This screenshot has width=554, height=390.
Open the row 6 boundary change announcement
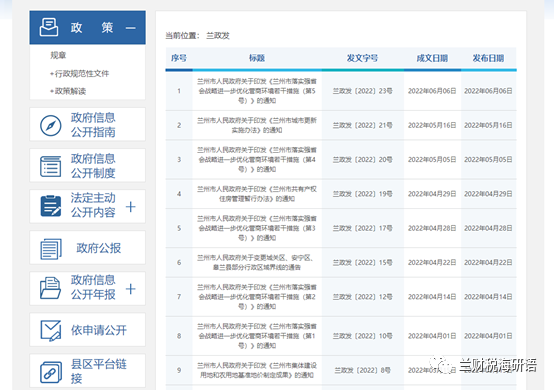(257, 262)
